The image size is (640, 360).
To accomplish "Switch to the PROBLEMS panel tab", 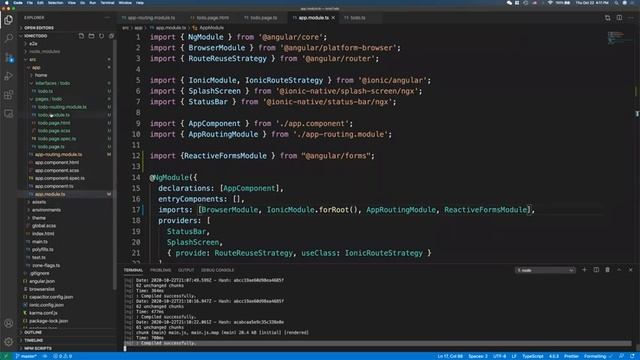I will click(x=160, y=270).
